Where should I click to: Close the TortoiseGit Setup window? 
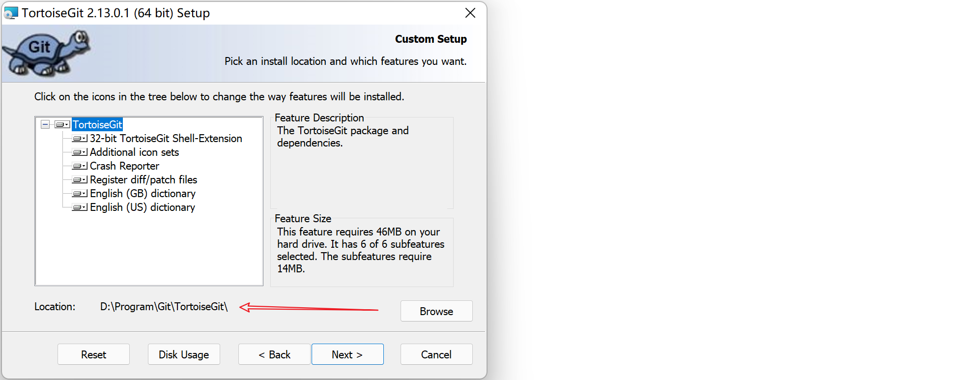(470, 13)
